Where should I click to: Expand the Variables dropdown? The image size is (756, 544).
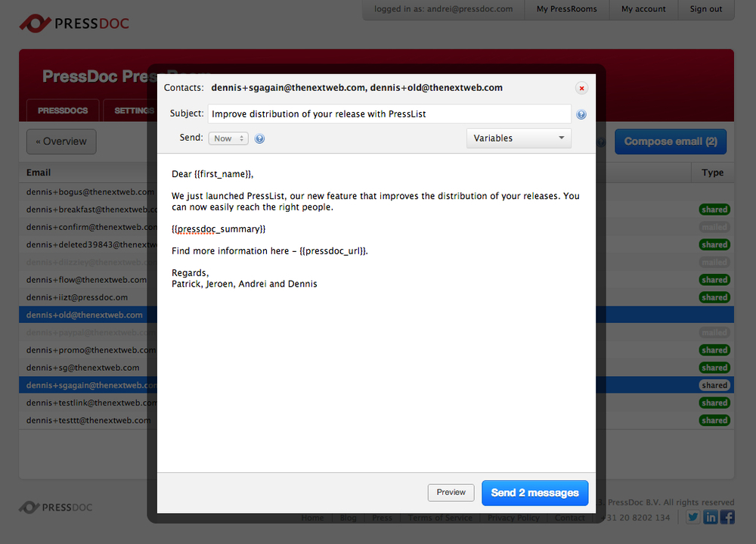[519, 138]
